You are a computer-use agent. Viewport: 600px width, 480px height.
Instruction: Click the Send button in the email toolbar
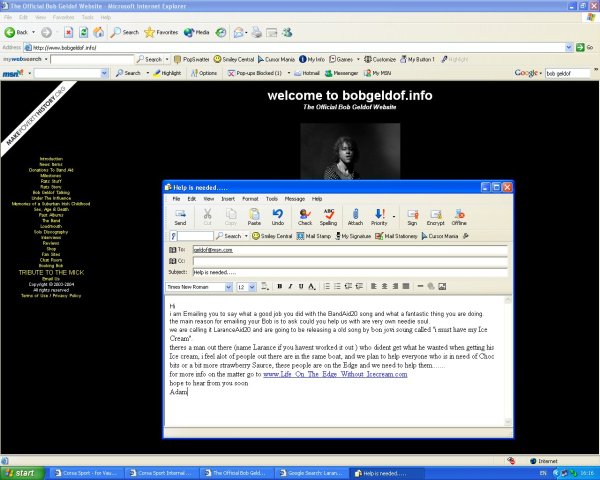tap(180, 216)
